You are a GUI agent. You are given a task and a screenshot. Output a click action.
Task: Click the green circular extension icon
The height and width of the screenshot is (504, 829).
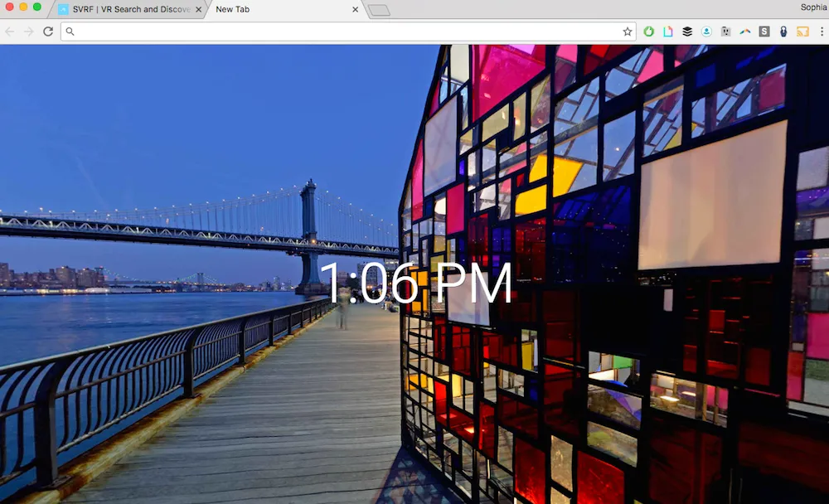pos(648,31)
